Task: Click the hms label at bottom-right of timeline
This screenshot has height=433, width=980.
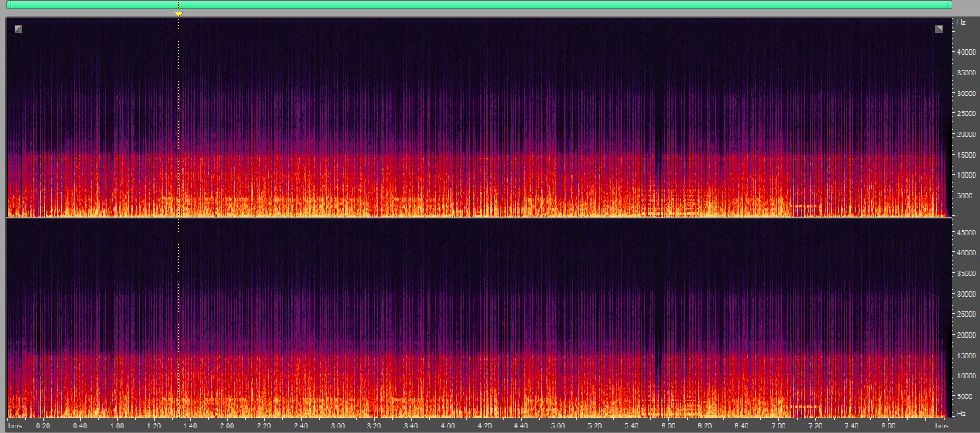Action: click(942, 425)
